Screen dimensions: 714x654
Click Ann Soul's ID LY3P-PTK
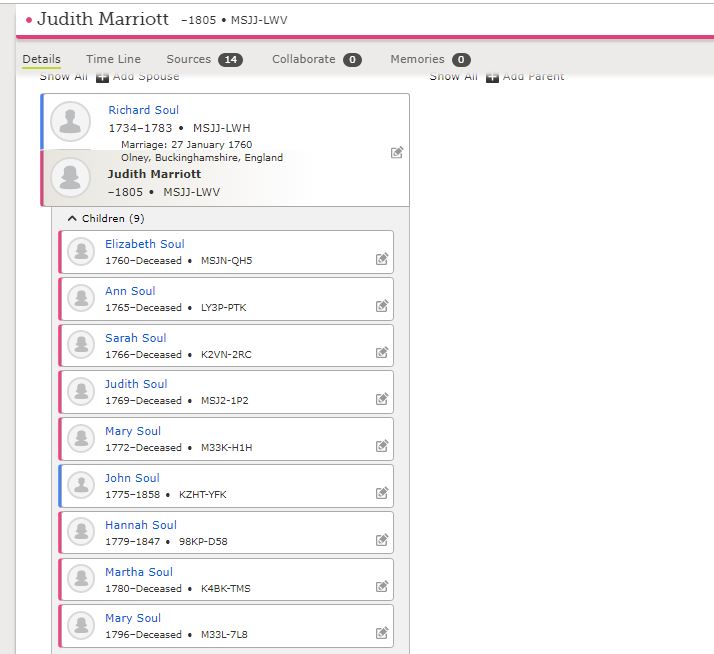click(x=224, y=307)
